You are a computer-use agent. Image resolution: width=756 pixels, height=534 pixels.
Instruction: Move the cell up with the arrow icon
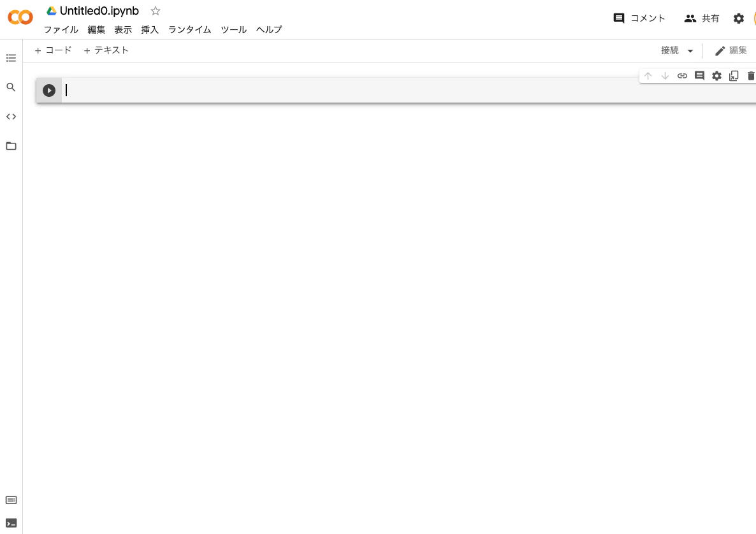click(x=648, y=76)
